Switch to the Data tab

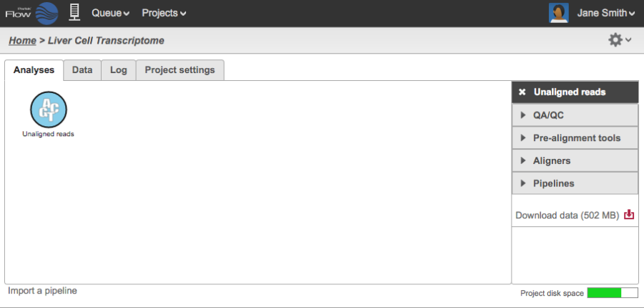click(x=82, y=70)
